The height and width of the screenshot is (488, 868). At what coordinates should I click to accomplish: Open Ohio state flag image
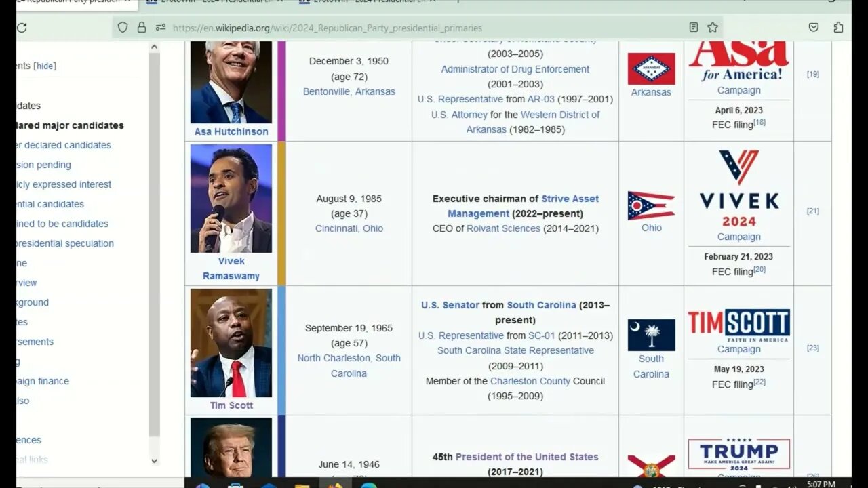coord(651,205)
